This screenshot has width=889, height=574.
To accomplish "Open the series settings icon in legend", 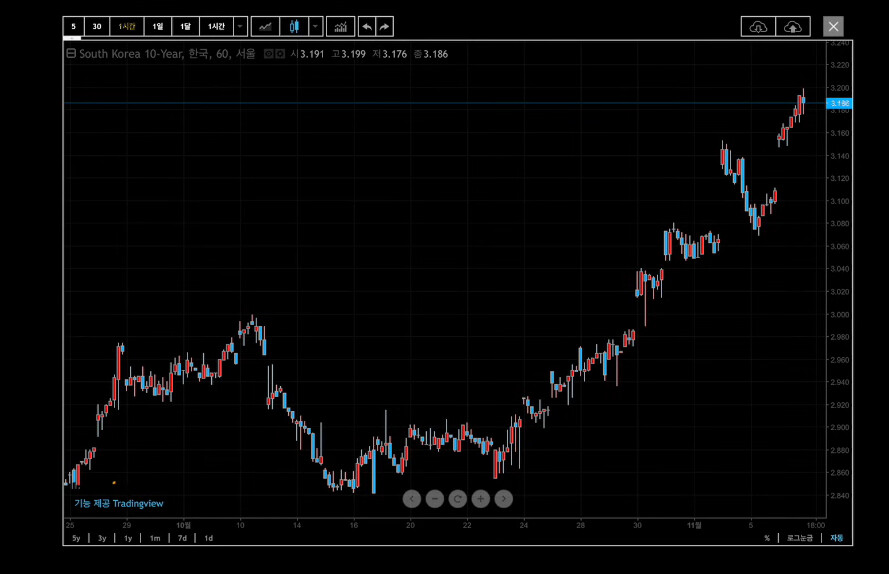I will coord(280,54).
